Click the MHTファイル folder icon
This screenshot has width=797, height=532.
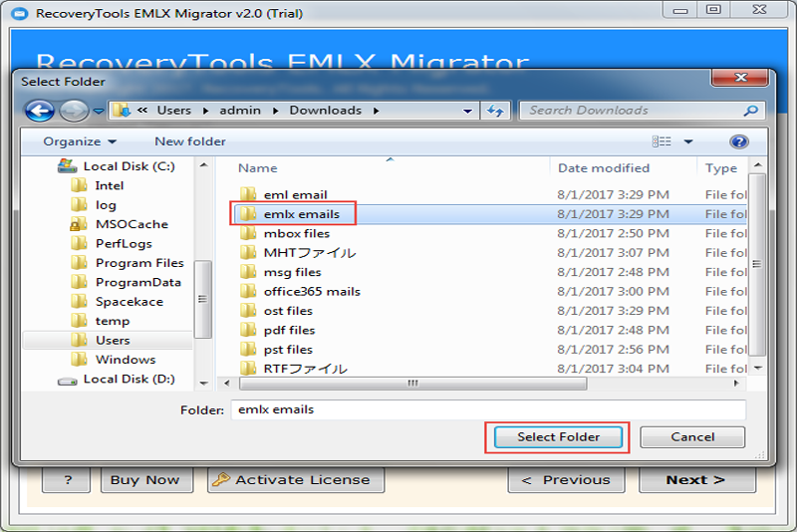click(248, 252)
